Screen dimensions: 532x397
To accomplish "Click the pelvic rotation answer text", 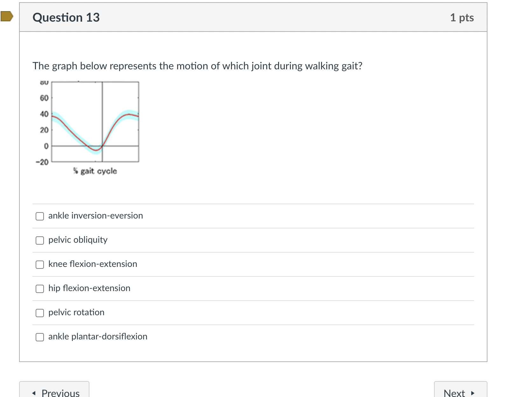I will click(x=76, y=312).
